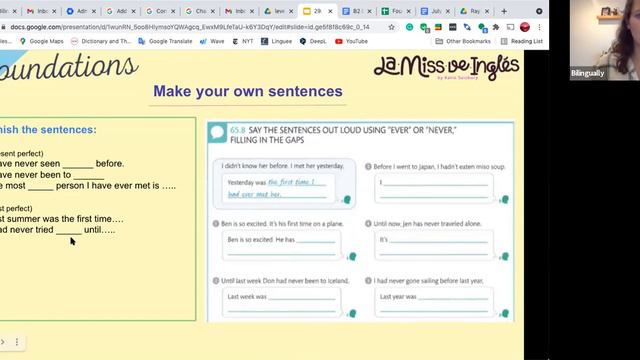The width and height of the screenshot is (640, 360).
Task: Open the Linguee bookmark
Action: [x=277, y=41]
